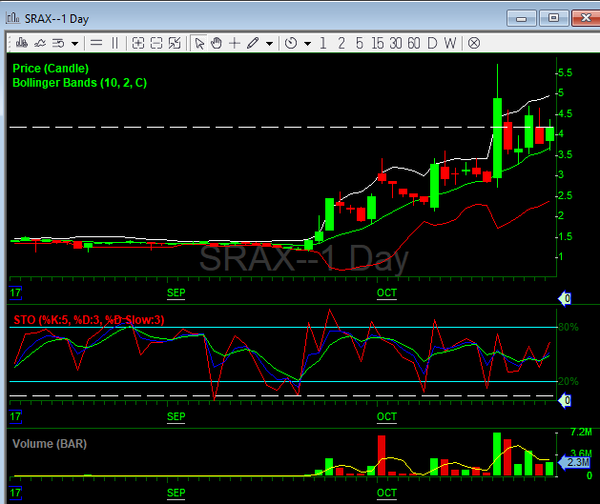
Task: Pick the pencil drawing tool
Action: coord(252,43)
